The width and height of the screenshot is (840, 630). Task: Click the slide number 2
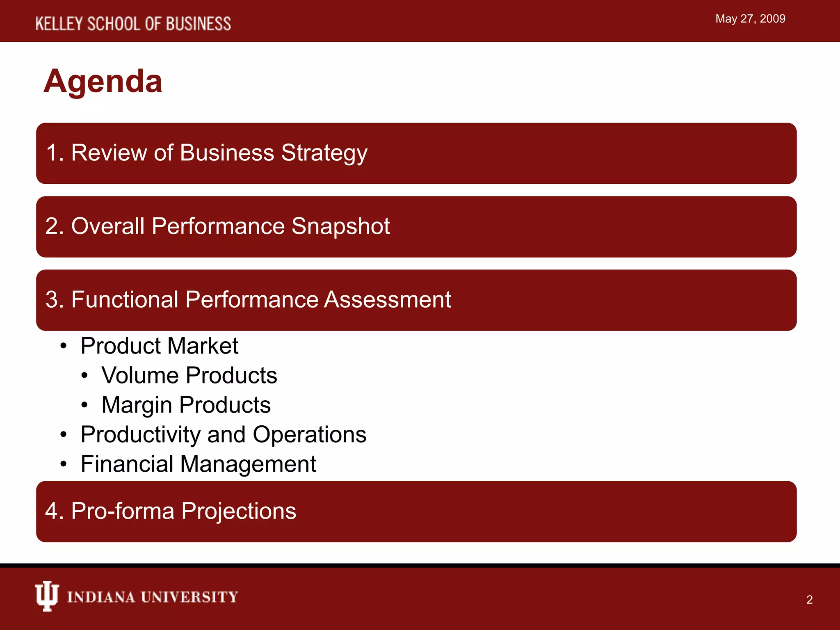[809, 600]
